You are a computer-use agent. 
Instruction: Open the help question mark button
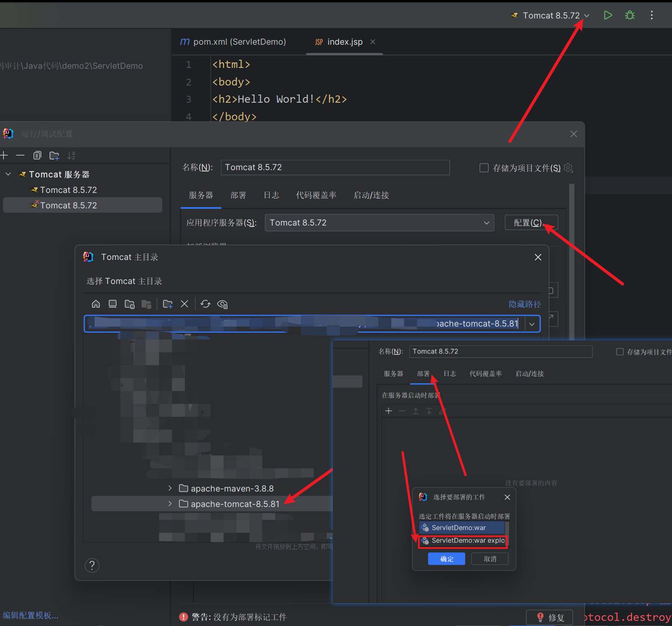pyautogui.click(x=92, y=565)
